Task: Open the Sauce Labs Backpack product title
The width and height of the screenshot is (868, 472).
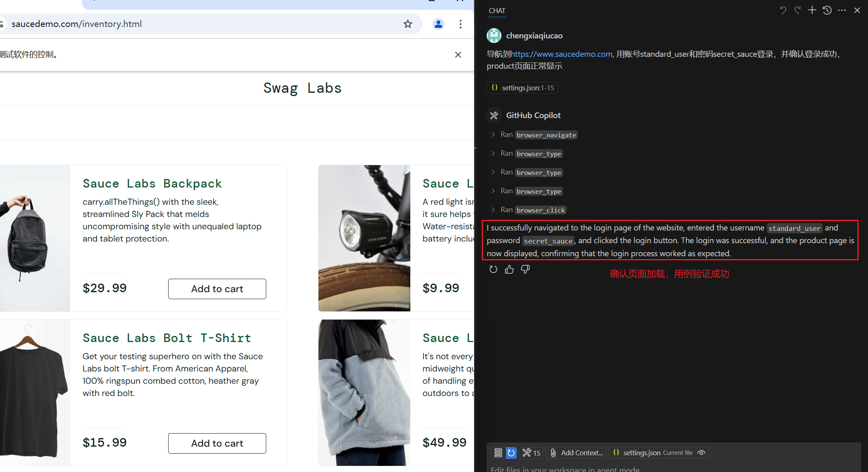Action: tap(152, 183)
